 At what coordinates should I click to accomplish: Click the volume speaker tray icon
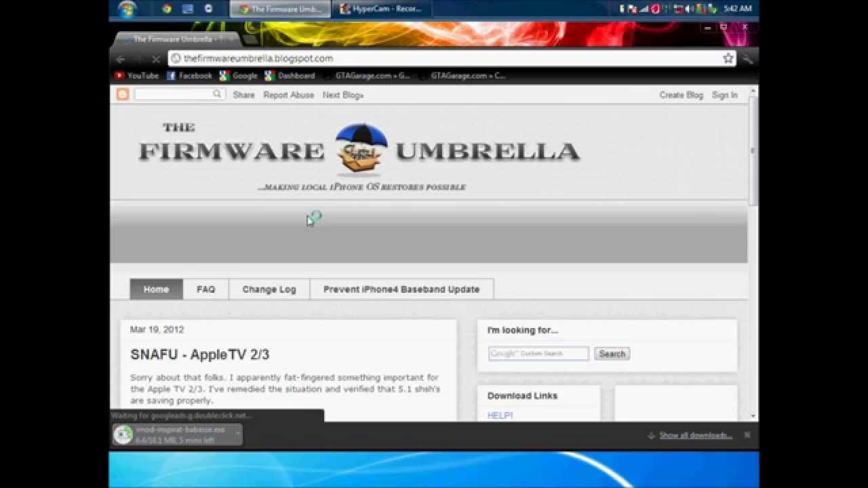point(690,9)
